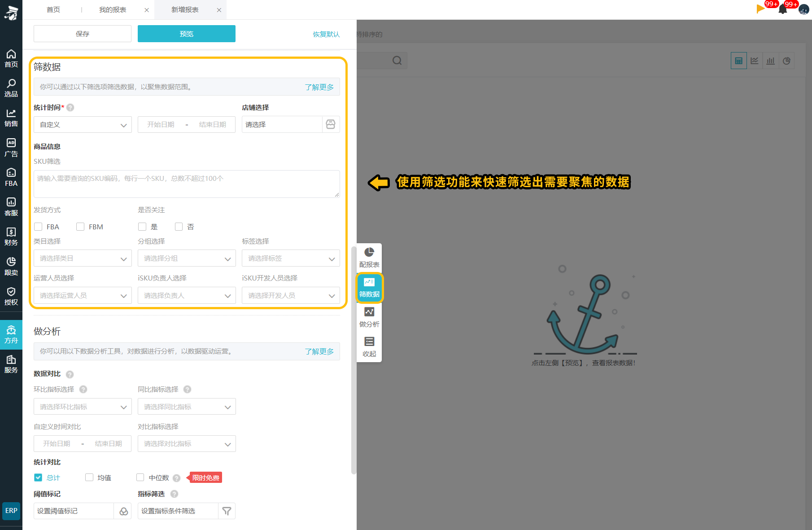This screenshot has height=530, width=812.
Task: Open the 请选择对比指标 dropdown
Action: 187,444
